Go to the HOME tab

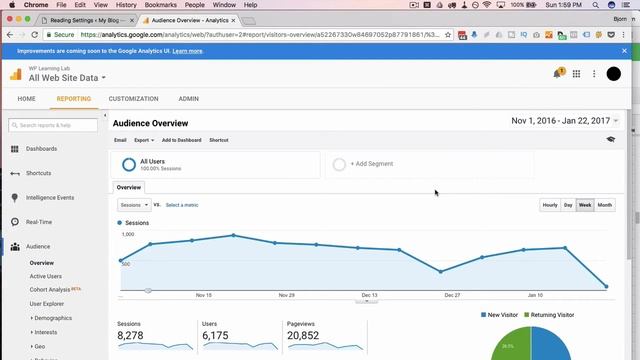27,99
